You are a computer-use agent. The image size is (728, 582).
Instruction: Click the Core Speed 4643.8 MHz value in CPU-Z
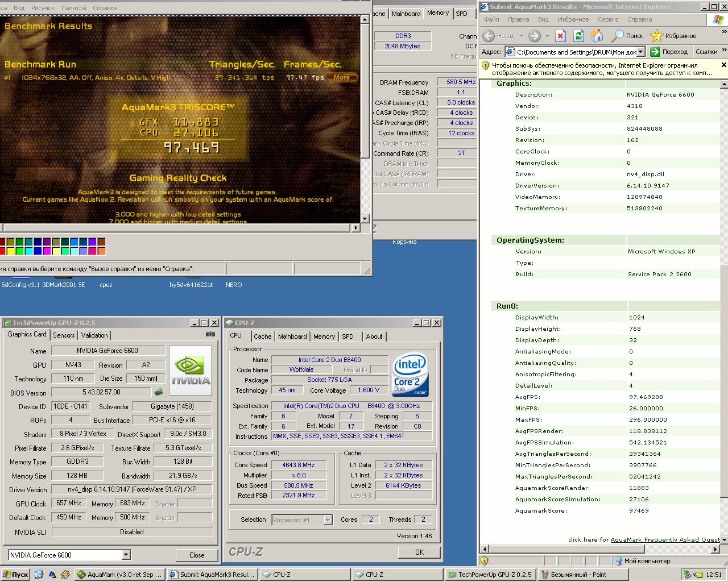tap(298, 465)
